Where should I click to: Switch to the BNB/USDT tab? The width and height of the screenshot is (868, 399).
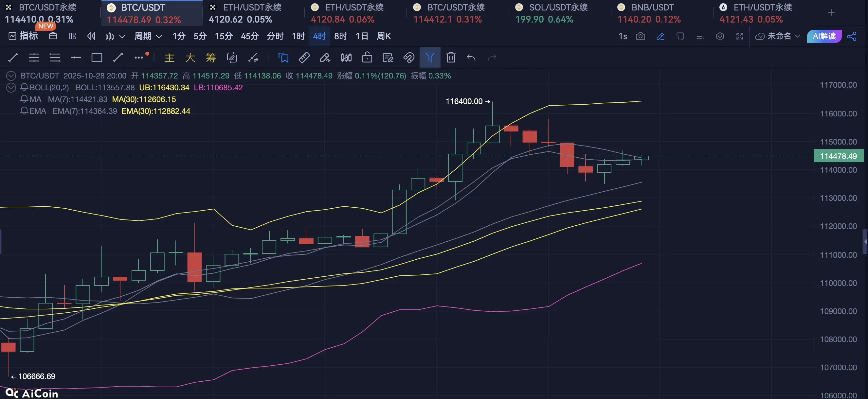point(652,13)
